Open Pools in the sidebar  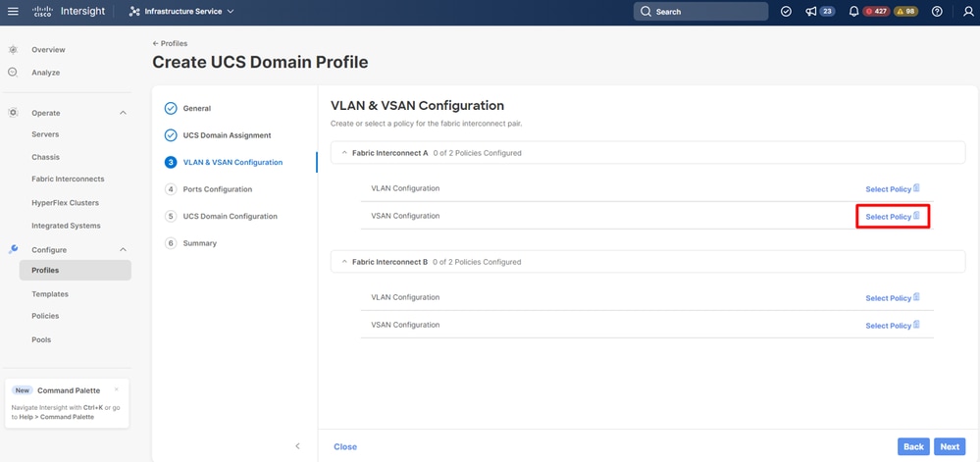[x=41, y=340]
